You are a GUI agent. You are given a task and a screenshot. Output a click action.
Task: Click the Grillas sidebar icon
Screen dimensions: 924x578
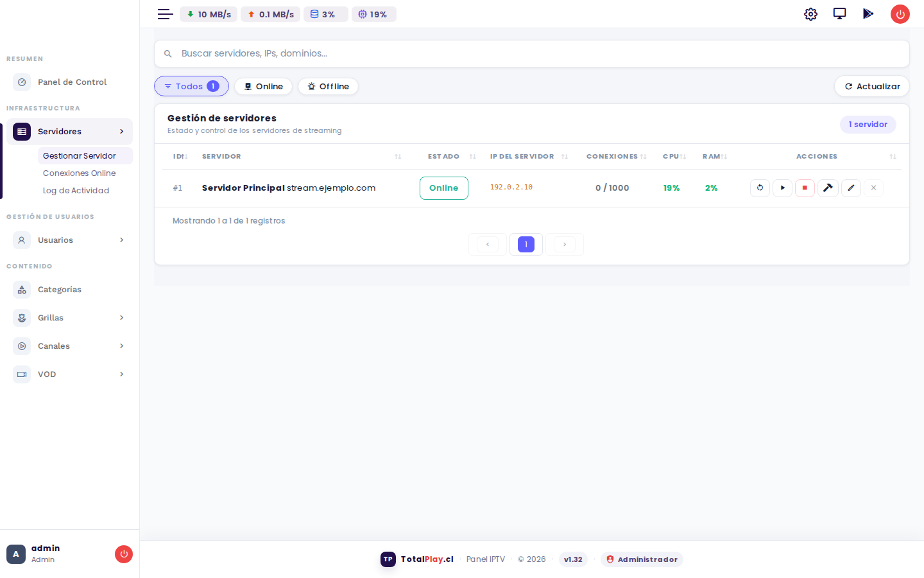point(22,318)
